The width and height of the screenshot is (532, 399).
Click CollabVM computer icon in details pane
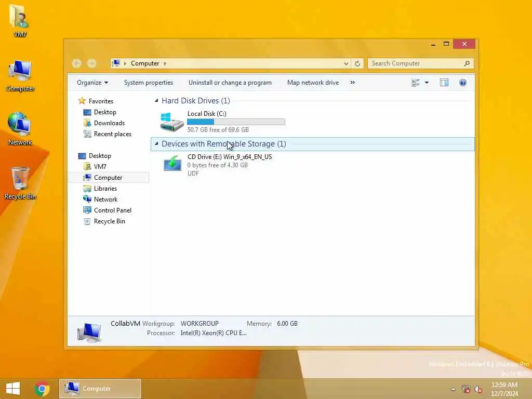(x=89, y=332)
